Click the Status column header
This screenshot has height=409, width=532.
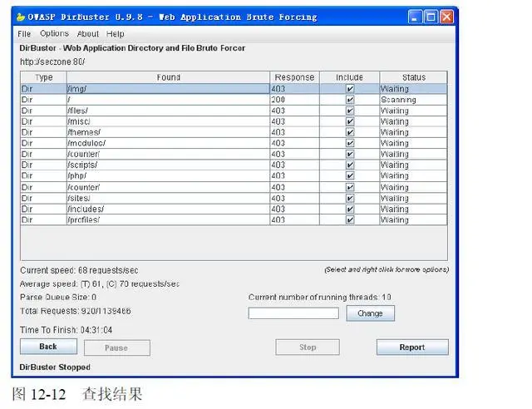[414, 77]
